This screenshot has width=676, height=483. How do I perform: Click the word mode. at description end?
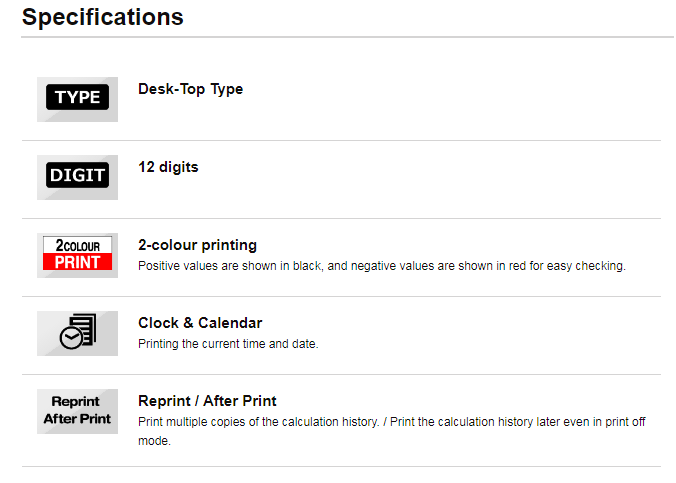tap(154, 441)
